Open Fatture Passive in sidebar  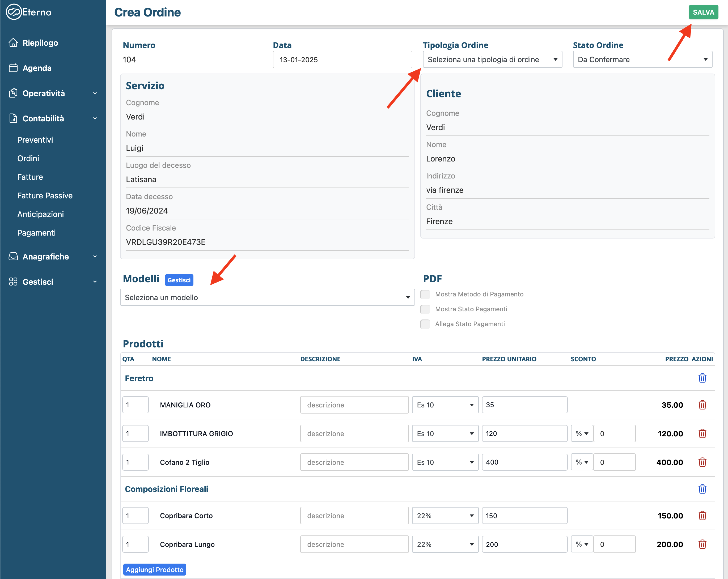[45, 195]
